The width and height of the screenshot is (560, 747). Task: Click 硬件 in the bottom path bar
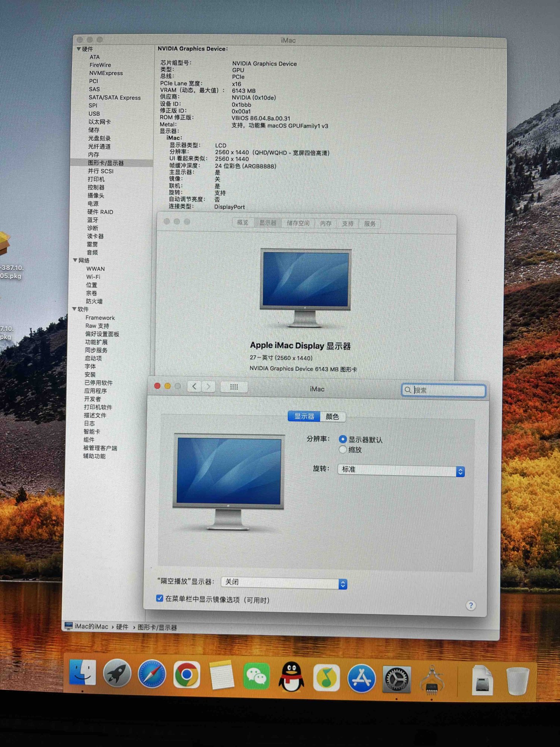point(122,626)
